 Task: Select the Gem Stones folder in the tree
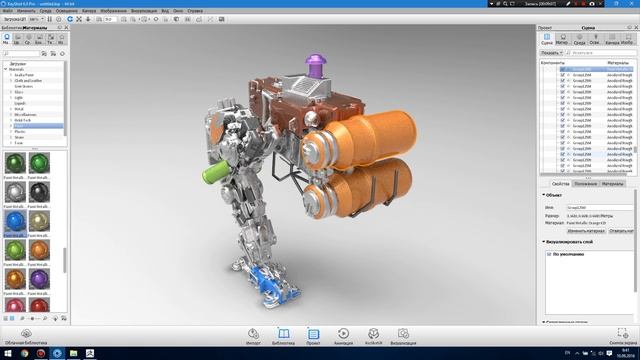pos(23,87)
